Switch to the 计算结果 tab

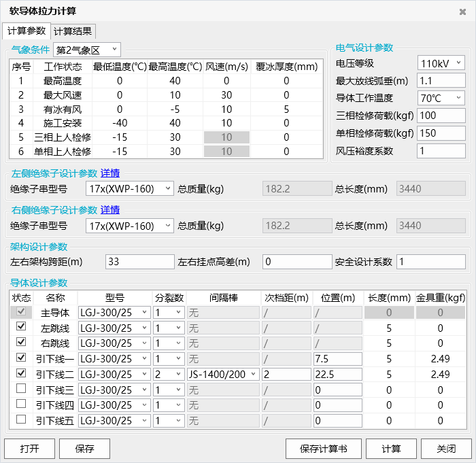74,31
